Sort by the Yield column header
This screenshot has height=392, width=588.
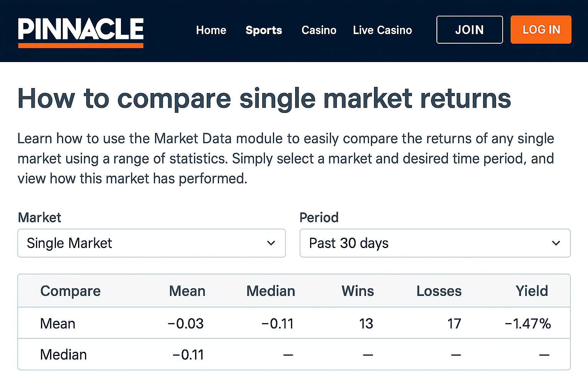click(532, 291)
